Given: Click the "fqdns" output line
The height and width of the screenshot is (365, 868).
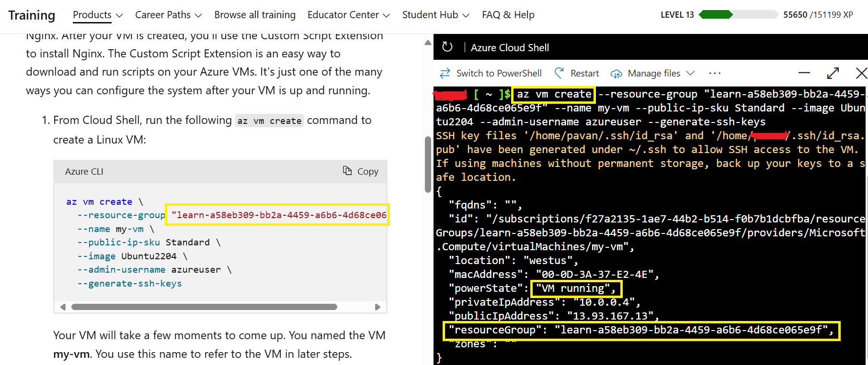Looking at the screenshot, I should [x=485, y=205].
